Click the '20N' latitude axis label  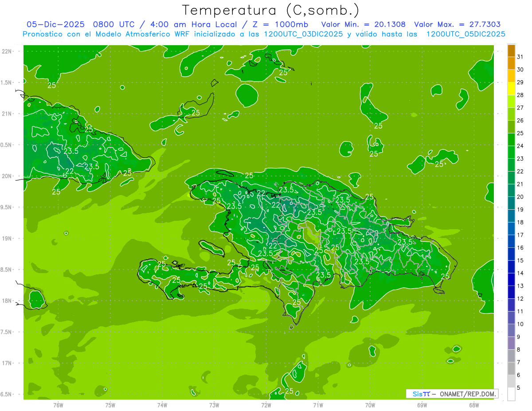[x=7, y=176]
